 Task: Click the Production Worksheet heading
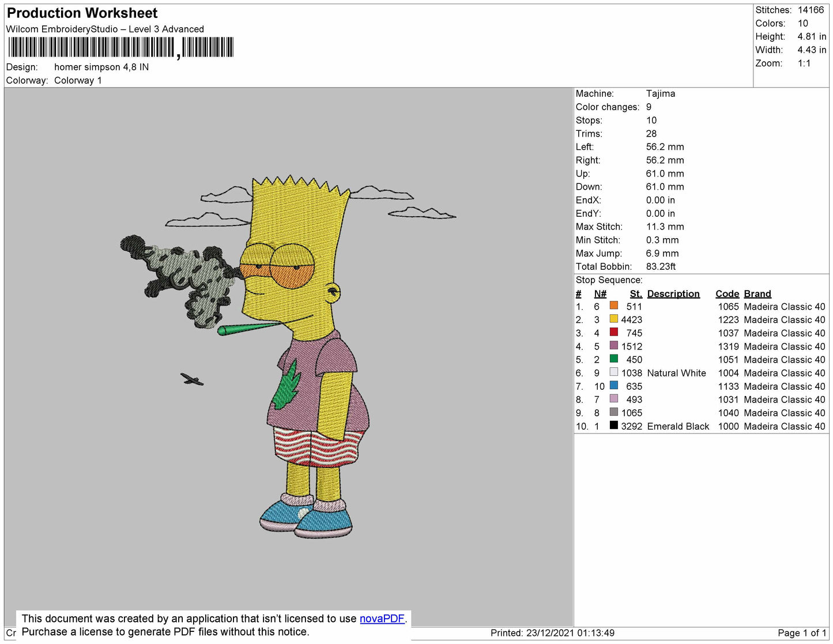[x=82, y=13]
